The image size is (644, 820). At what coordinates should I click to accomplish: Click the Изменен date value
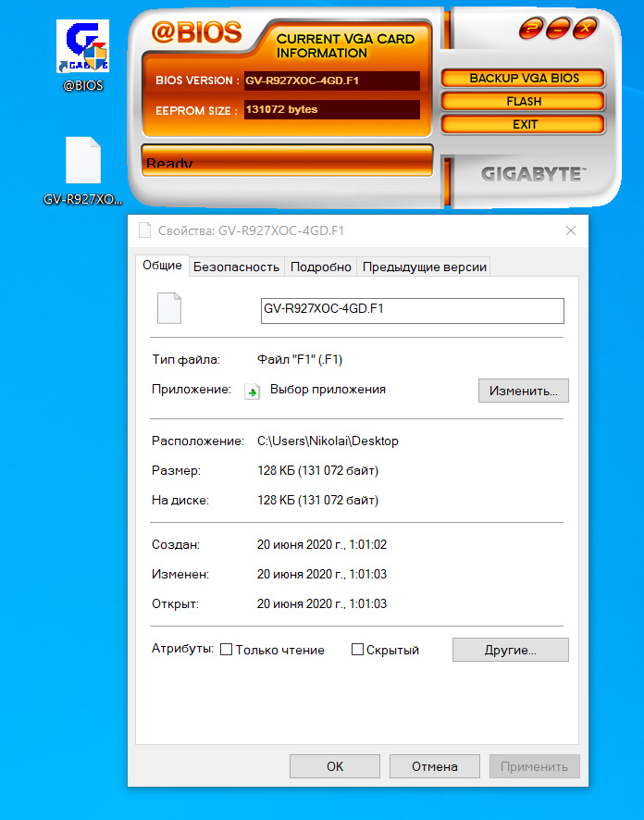[x=322, y=574]
